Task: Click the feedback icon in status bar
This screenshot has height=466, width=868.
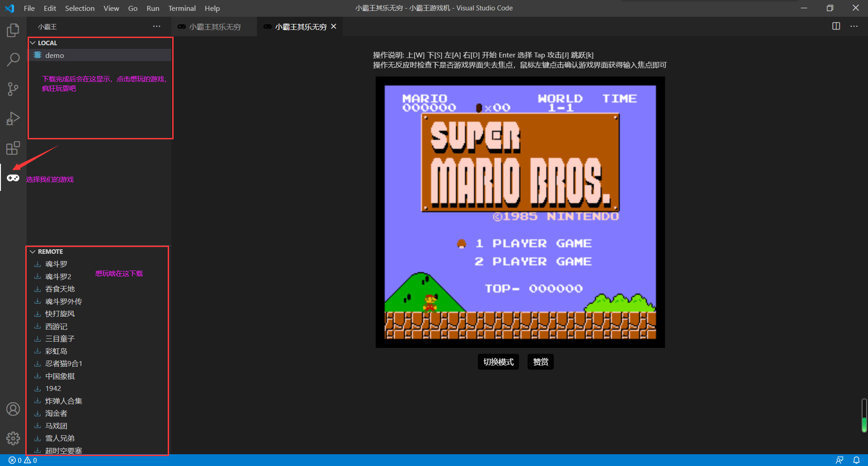Action: click(840, 460)
